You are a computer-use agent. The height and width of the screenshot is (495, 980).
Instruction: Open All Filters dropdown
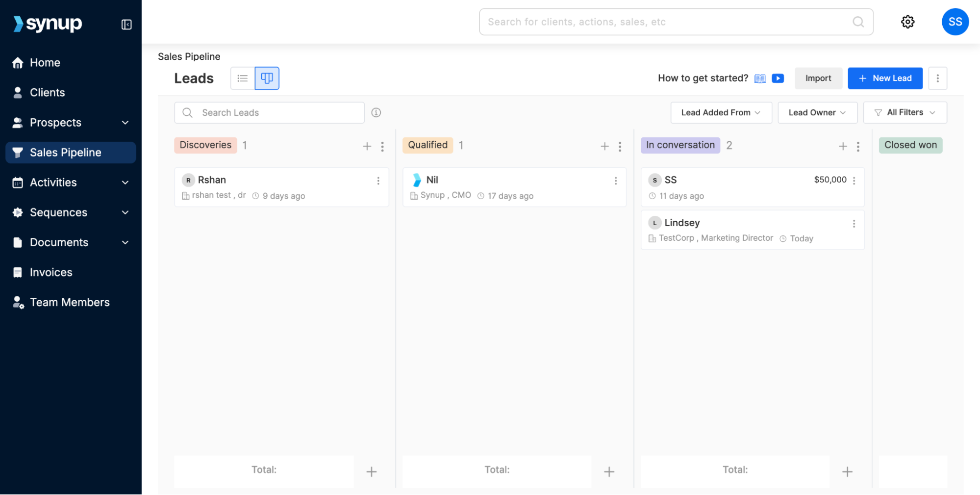(x=905, y=112)
